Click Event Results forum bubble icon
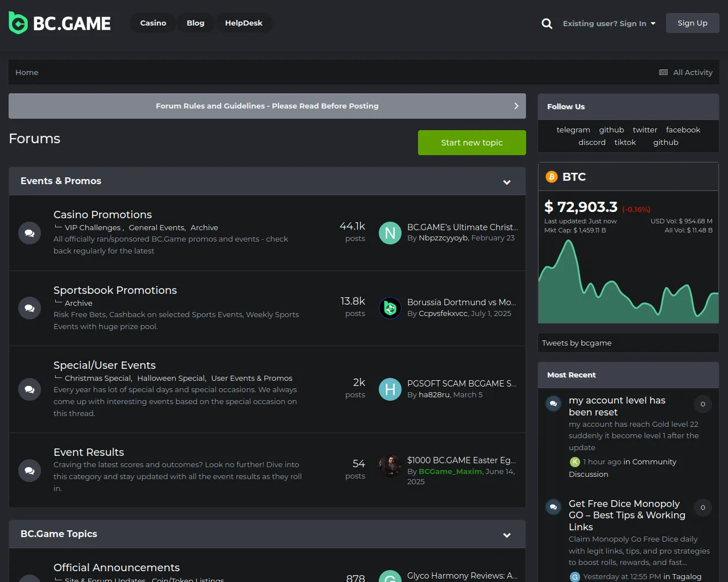Screen dimensions: 728x582 point(30,471)
